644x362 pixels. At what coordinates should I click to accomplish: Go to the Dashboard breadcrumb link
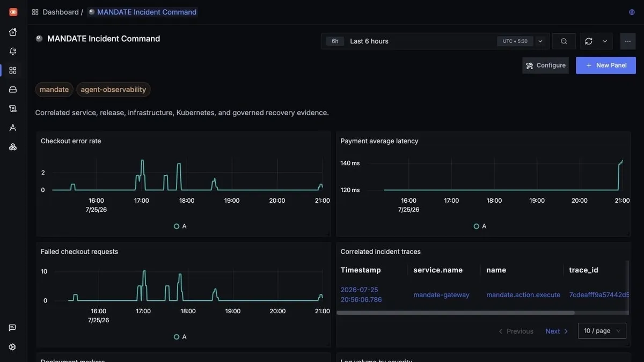pyautogui.click(x=61, y=12)
